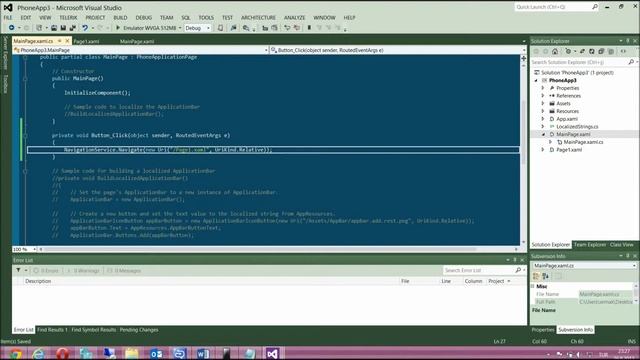
Task: Toggle auto-hide pin on Error List panel
Action: click(515, 260)
